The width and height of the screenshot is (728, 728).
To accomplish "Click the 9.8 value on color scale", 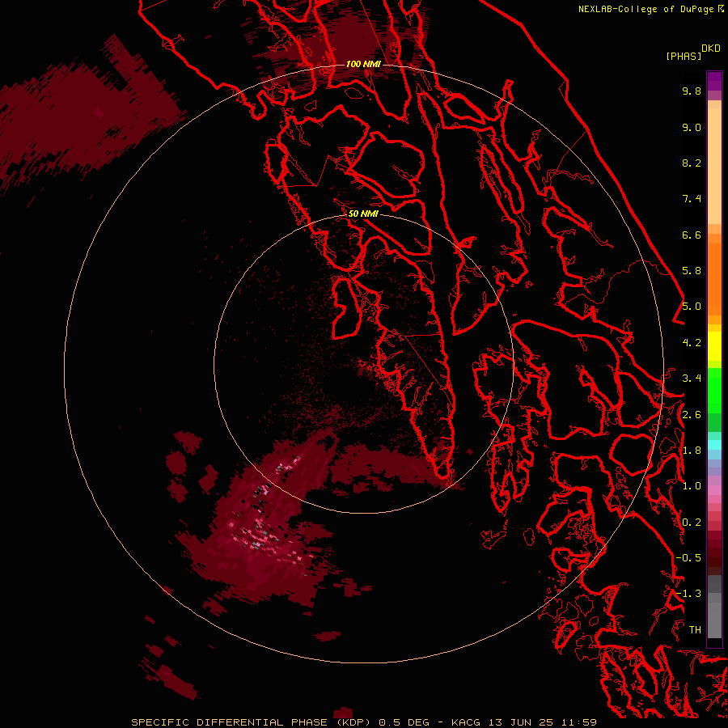I will click(x=692, y=91).
